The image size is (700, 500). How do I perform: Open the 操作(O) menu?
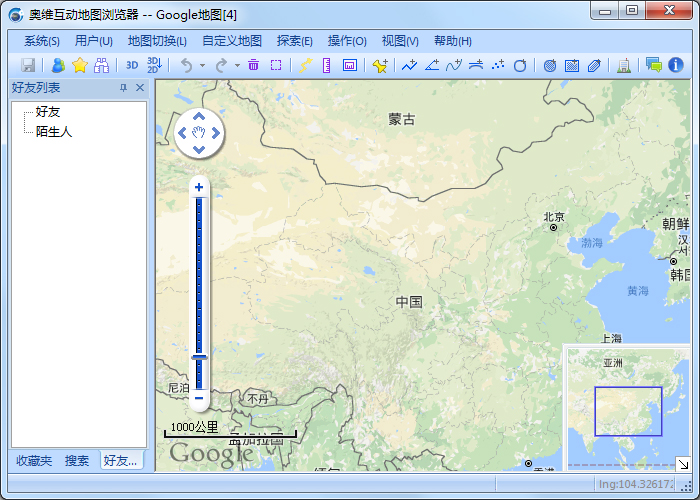point(347,41)
